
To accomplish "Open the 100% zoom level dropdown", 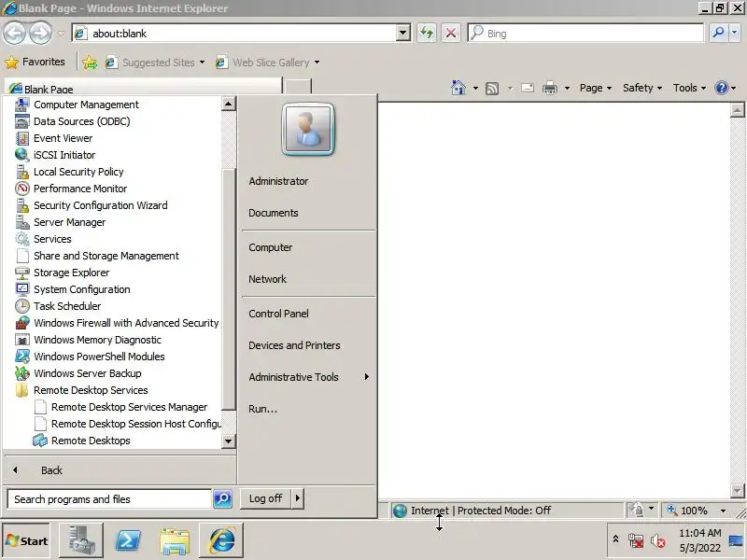I will coord(723,511).
